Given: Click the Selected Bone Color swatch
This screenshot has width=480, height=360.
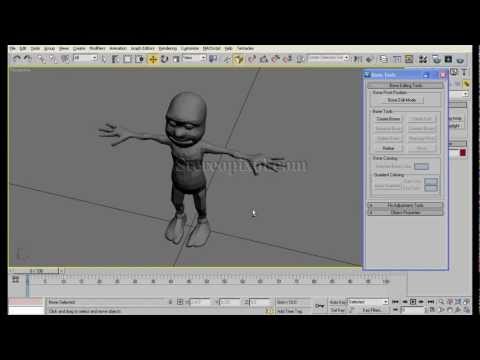Looking at the screenshot, I should [x=422, y=166].
